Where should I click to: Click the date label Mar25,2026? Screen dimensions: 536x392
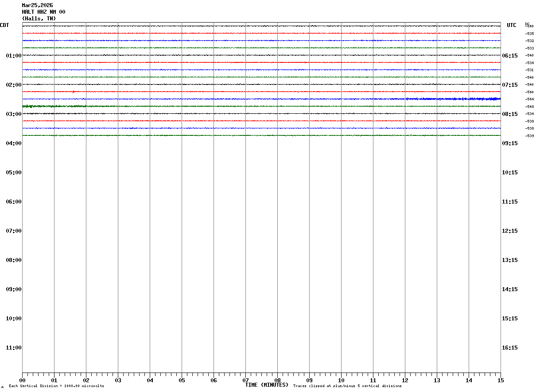coord(37,5)
